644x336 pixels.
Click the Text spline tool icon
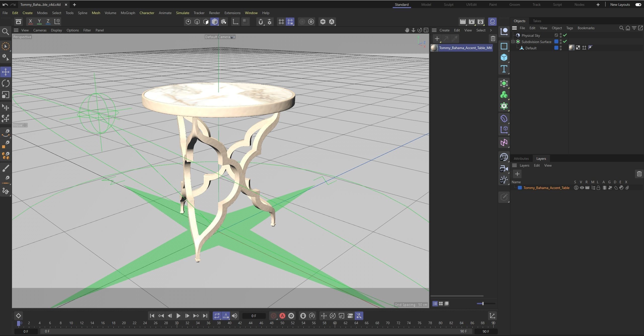coord(504,69)
